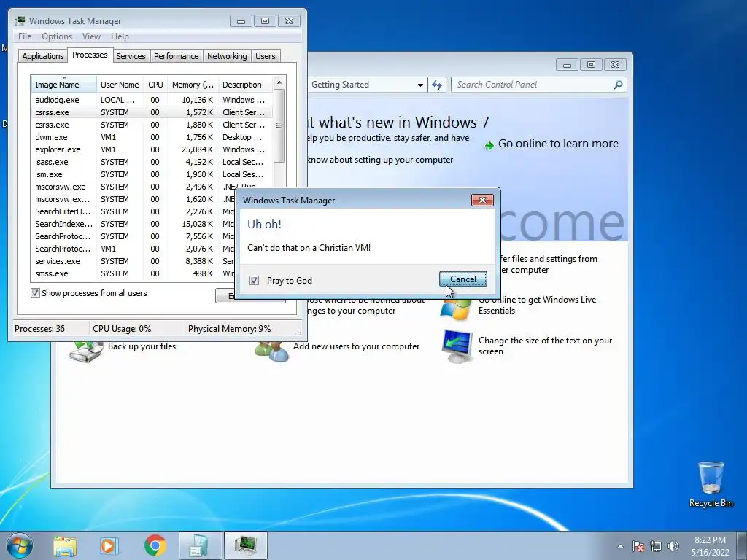
Task: Click the process list scroll up arrow
Action: [279, 82]
